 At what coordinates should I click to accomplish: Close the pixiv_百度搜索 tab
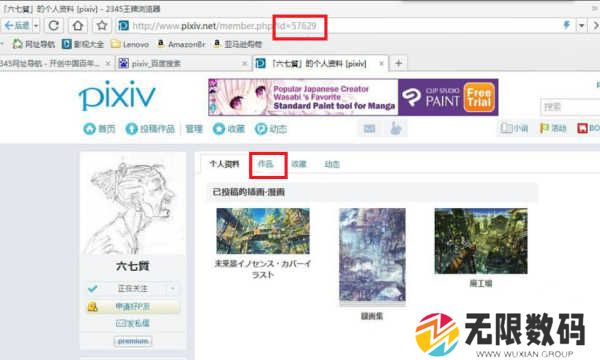click(245, 64)
